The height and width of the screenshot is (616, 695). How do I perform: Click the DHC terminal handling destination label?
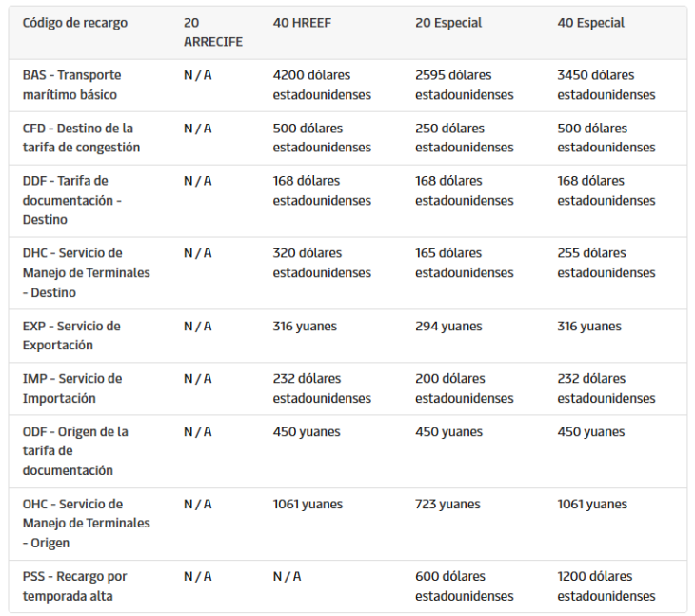click(86, 272)
